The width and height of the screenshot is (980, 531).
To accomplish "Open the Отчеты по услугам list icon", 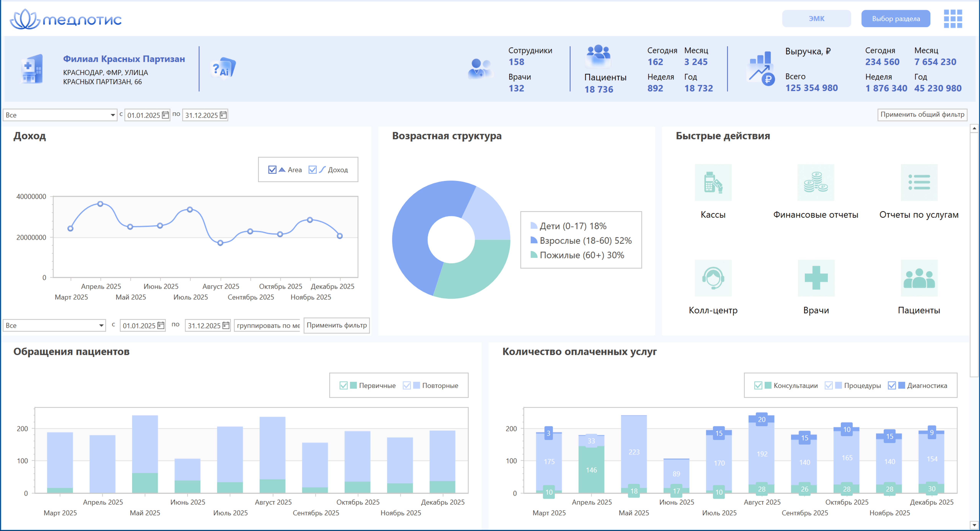I will point(919,182).
